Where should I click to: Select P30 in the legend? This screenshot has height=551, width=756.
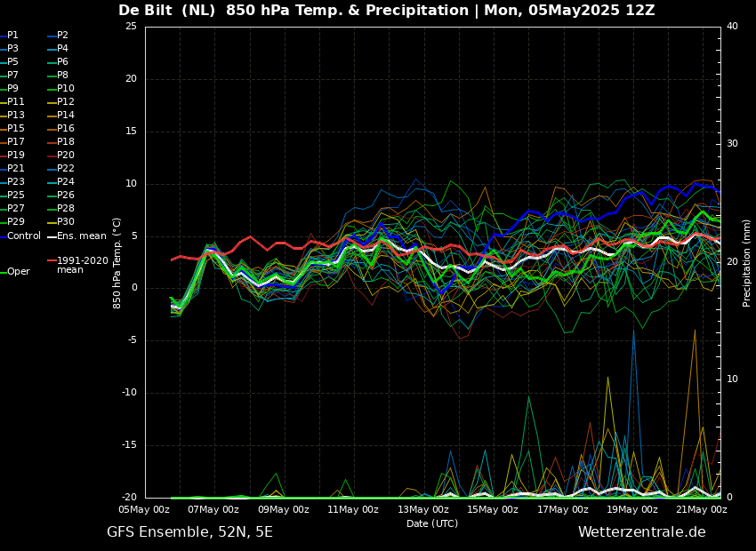66,222
